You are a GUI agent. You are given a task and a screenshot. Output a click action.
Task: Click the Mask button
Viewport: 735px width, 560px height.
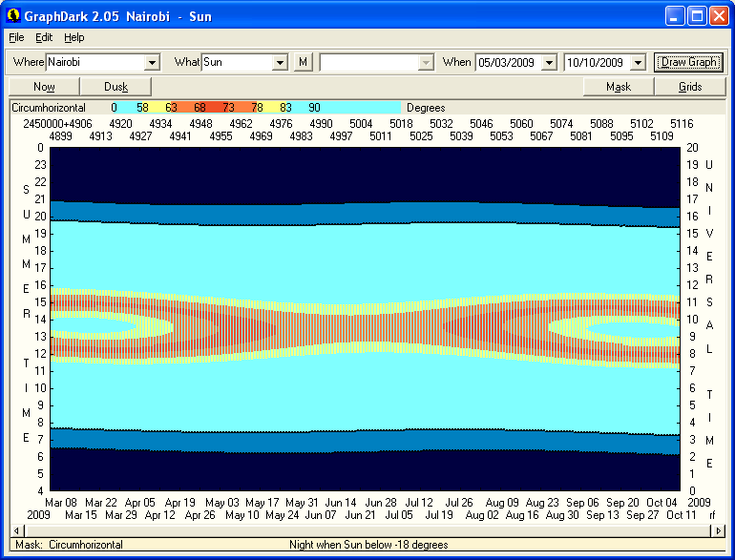[x=619, y=87]
